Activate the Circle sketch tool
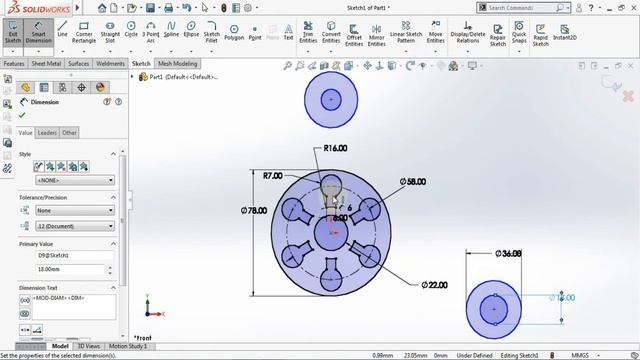Screen dimensions: 640x360 coord(131,29)
